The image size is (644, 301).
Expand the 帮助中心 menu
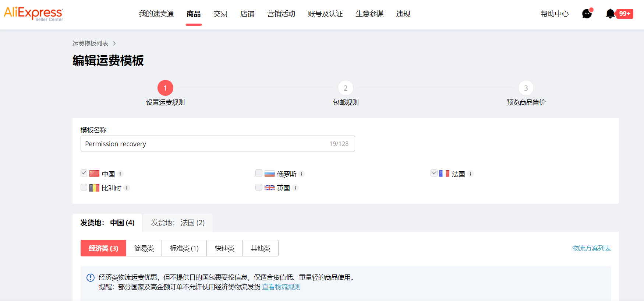[x=554, y=14]
